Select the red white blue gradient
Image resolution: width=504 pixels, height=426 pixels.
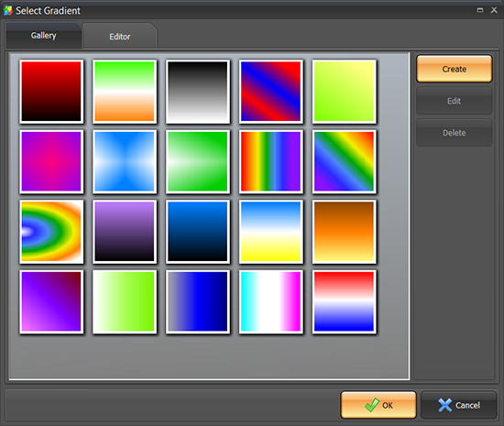pyautogui.click(x=345, y=301)
